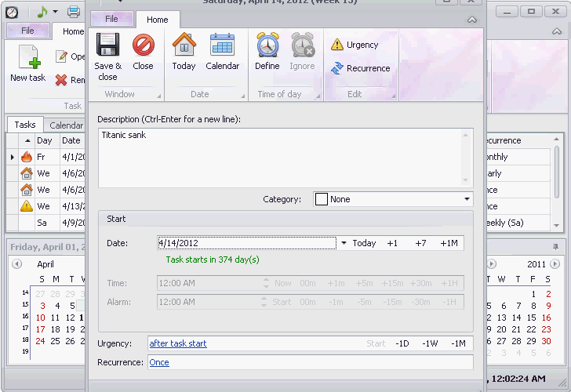Image resolution: width=571 pixels, height=392 pixels.
Task: Collapse the dialog ribbon with chevron
Action: coord(472,20)
